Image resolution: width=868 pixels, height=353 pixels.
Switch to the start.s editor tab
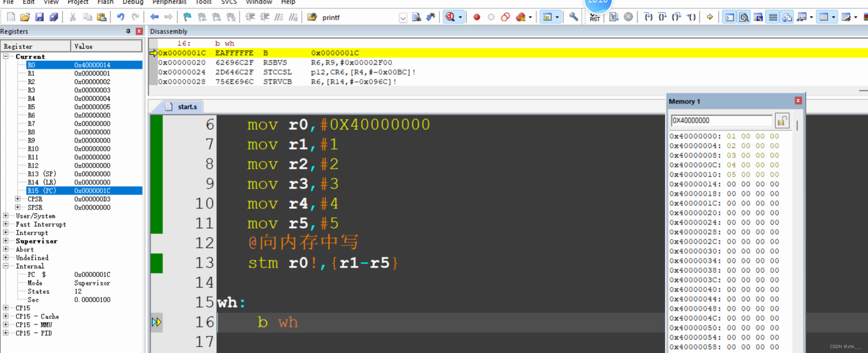183,106
